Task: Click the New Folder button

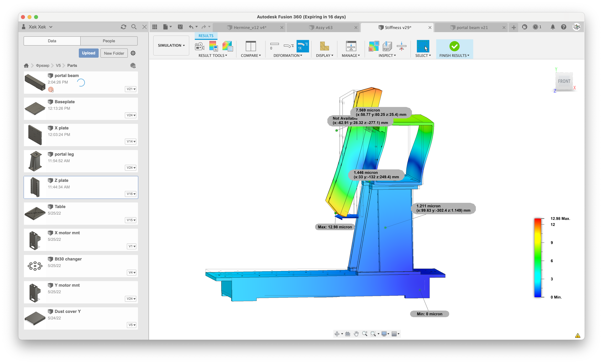Action: [114, 53]
